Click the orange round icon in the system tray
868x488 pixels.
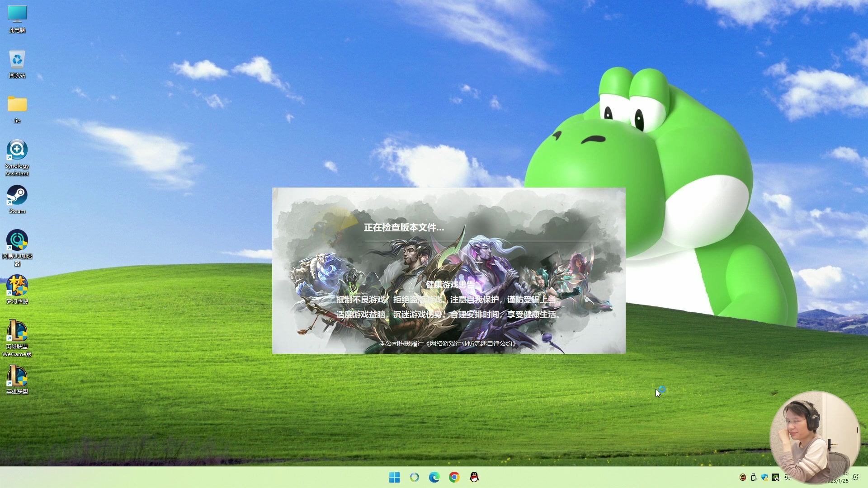coord(742,477)
